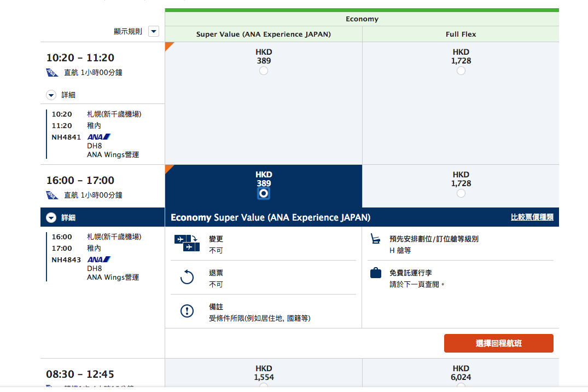Image resolution: width=588 pixels, height=392 pixels.
Task: Click the seat icon beside 預先安排劃位
Action: click(375, 239)
